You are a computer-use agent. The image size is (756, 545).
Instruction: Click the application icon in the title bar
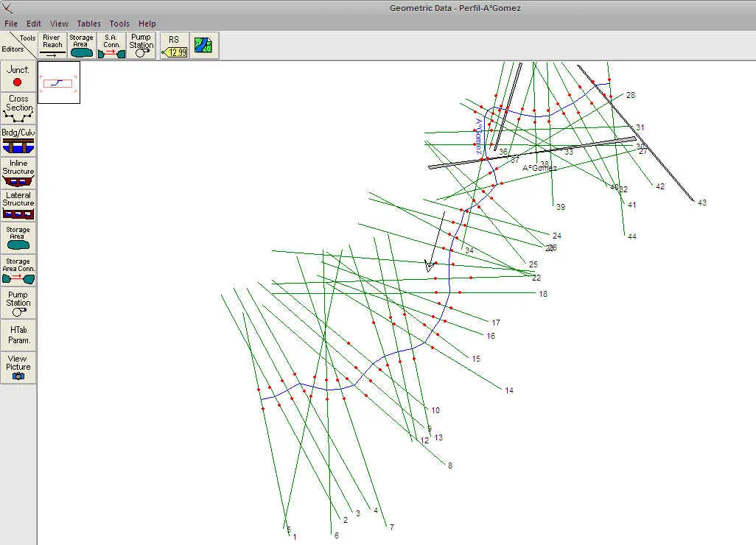point(7,7)
